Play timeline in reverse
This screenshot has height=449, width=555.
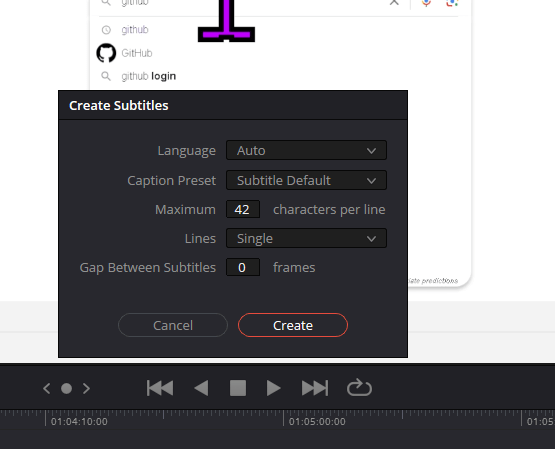[201, 388]
